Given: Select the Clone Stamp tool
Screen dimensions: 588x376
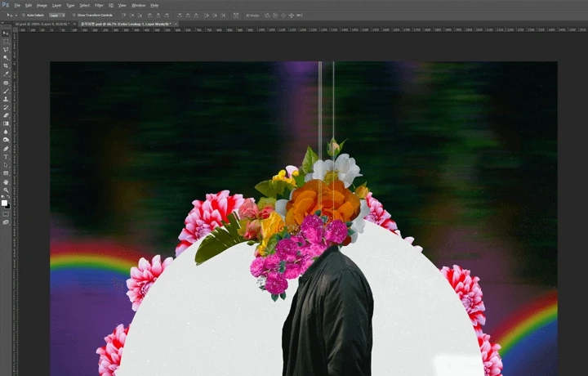Looking at the screenshot, I should (6, 100).
